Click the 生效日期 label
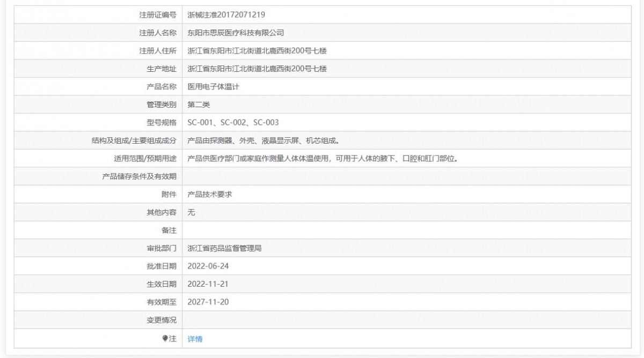 click(162, 284)
